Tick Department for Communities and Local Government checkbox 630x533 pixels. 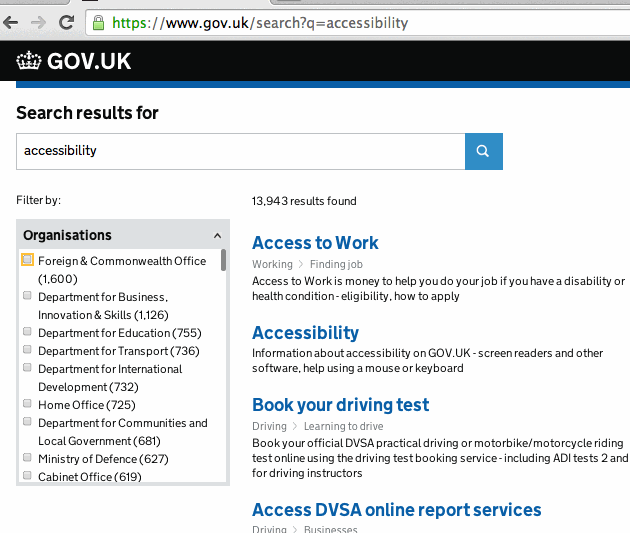(x=27, y=421)
